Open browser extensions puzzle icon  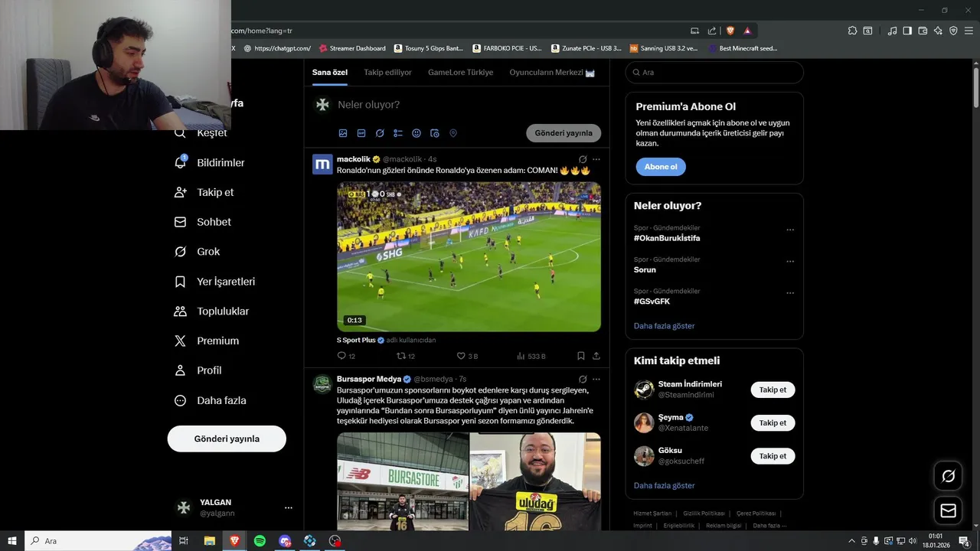pos(852,31)
